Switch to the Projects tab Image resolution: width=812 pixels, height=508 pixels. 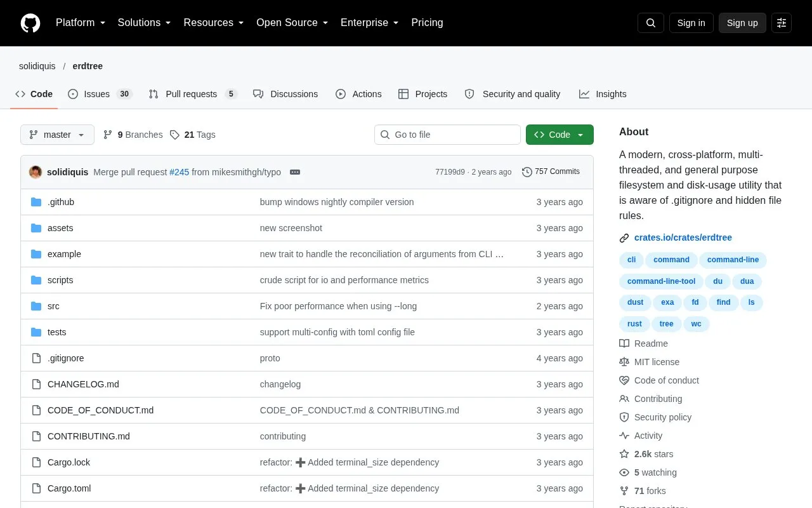tap(422, 94)
